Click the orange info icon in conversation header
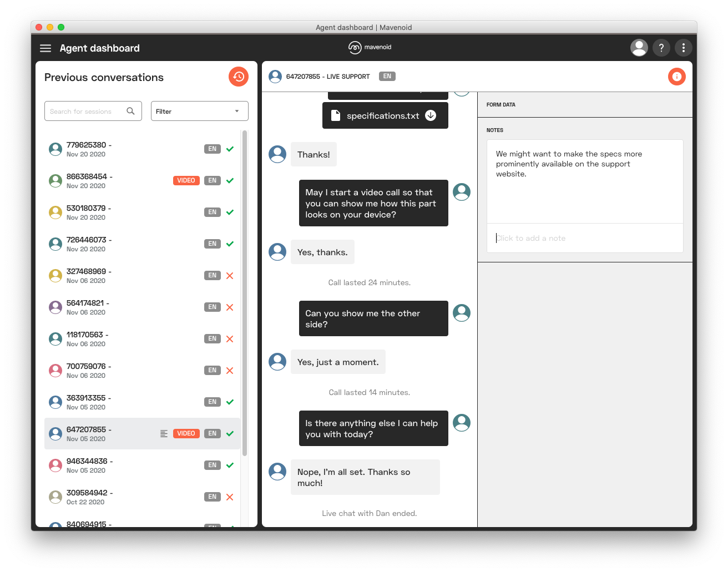728x572 pixels. pos(677,77)
